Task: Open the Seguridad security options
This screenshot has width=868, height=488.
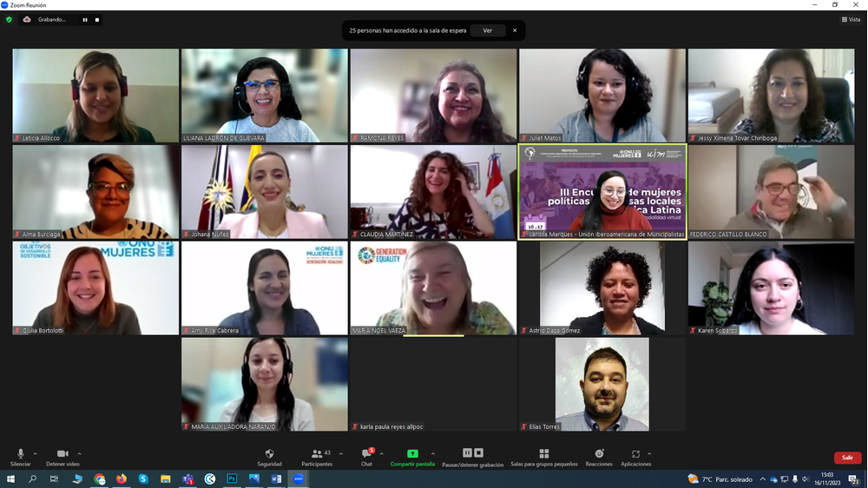Action: [x=269, y=457]
